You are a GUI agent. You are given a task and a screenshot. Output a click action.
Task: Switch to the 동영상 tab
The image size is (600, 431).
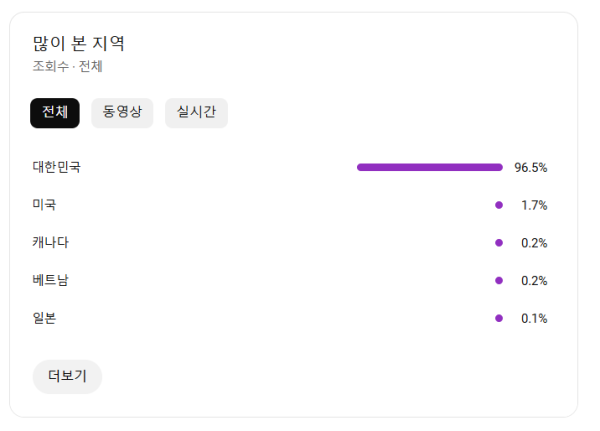[122, 113]
